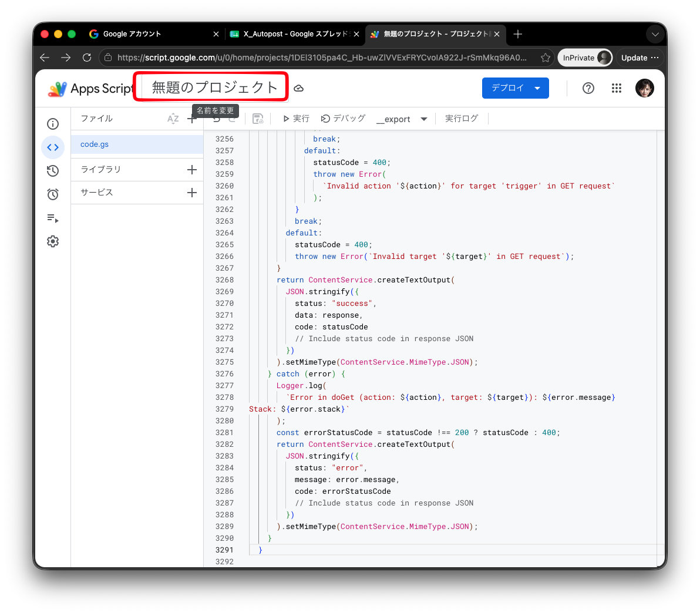Click the cloud save status icon

point(299,89)
